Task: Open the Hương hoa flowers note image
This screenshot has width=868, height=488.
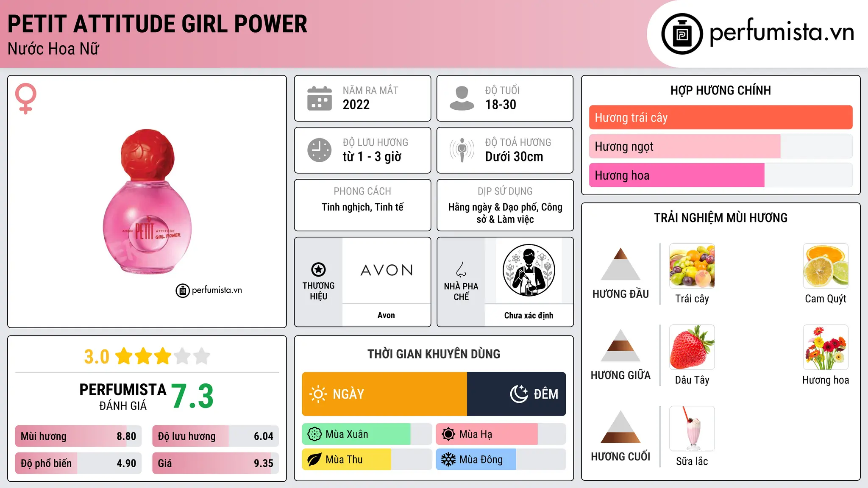Action: click(x=826, y=347)
